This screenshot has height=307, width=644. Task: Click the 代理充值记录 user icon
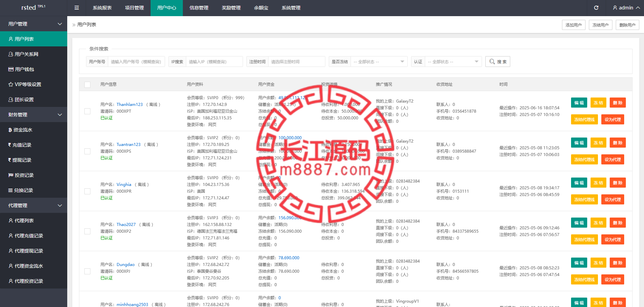pyautogui.click(x=11, y=236)
